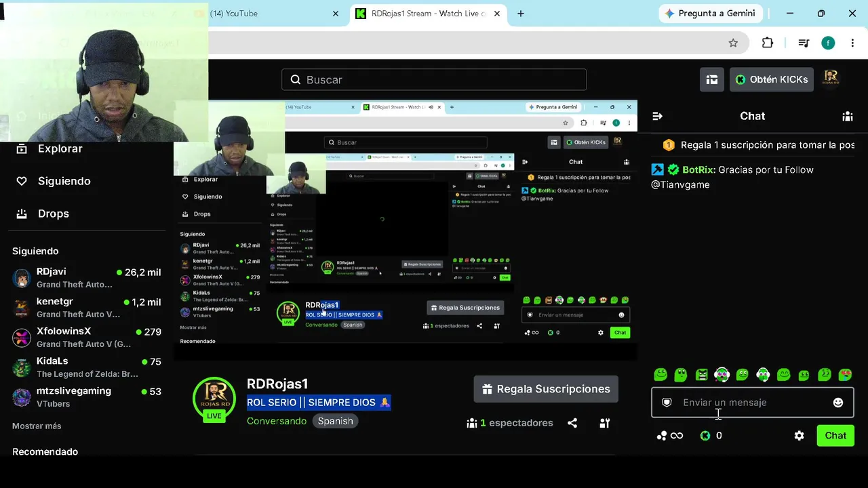Screen dimensions: 868x488
Task: Open the channel points infinity icon
Action: point(670,436)
